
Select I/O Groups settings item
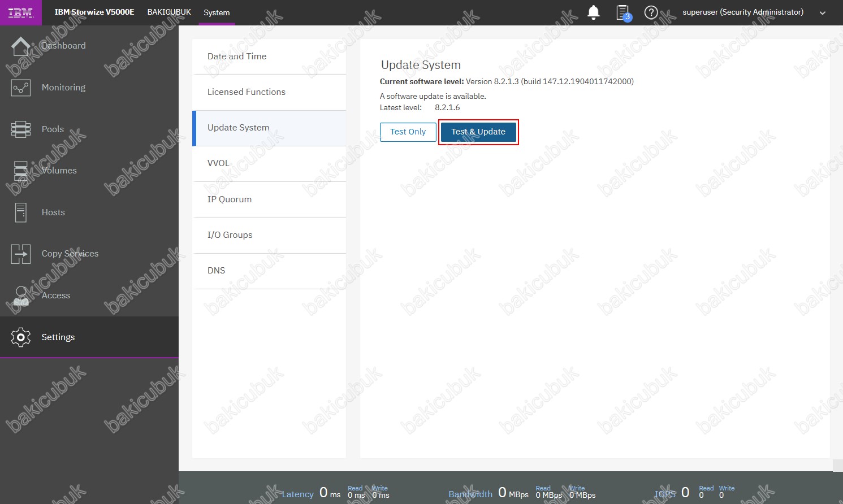point(269,235)
